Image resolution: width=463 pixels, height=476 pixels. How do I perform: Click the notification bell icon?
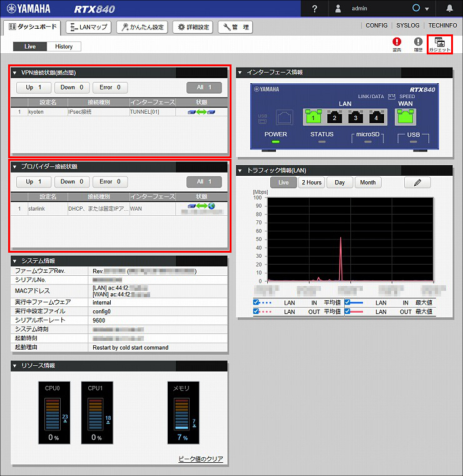[450, 9]
